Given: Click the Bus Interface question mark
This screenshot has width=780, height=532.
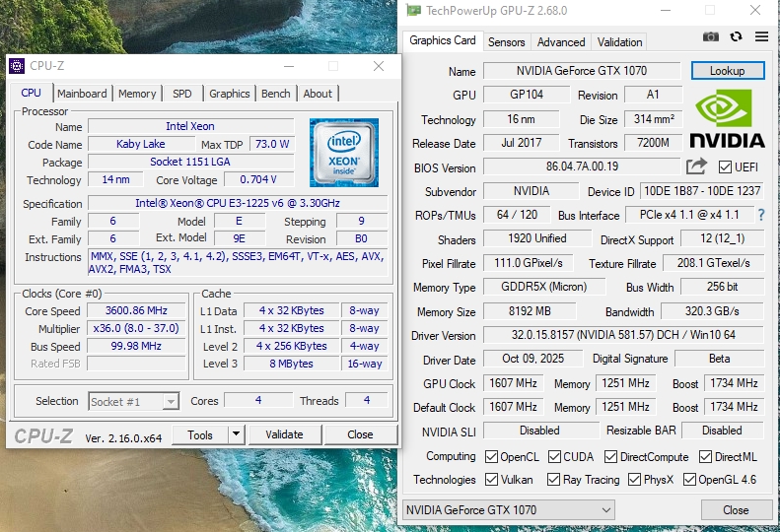Looking at the screenshot, I should point(761,215).
